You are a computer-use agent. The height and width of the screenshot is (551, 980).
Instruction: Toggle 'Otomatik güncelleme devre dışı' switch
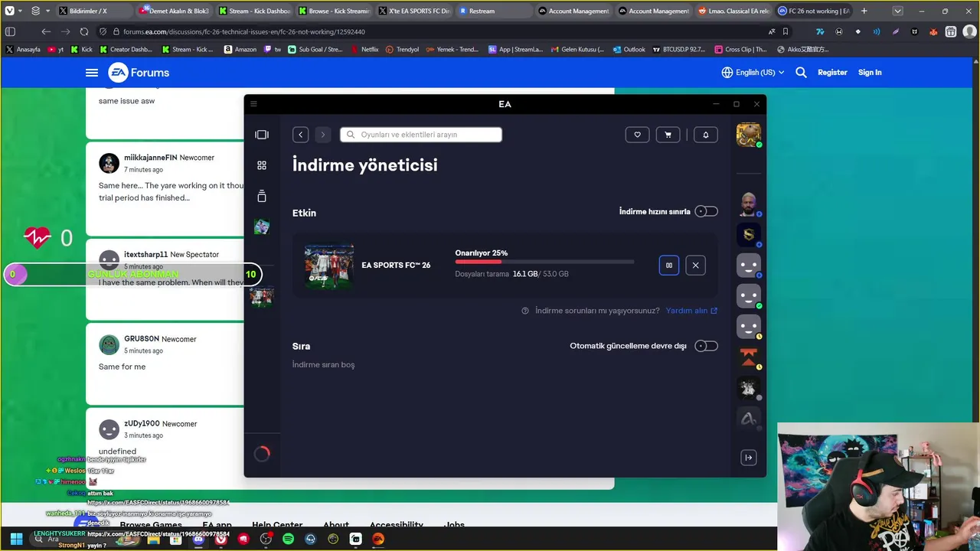706,346
